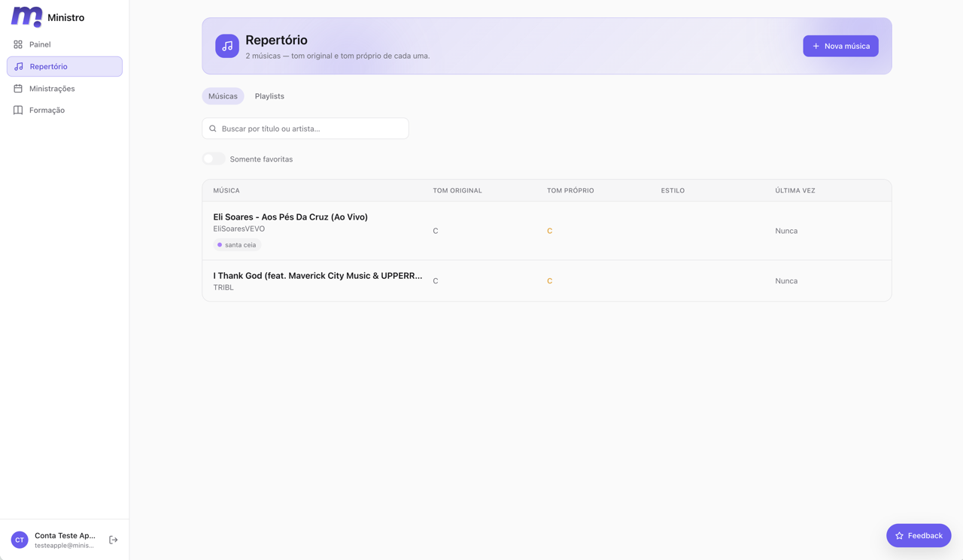963x560 pixels.
Task: Click the ÚLTIMA VEZ column header
Action: (795, 191)
